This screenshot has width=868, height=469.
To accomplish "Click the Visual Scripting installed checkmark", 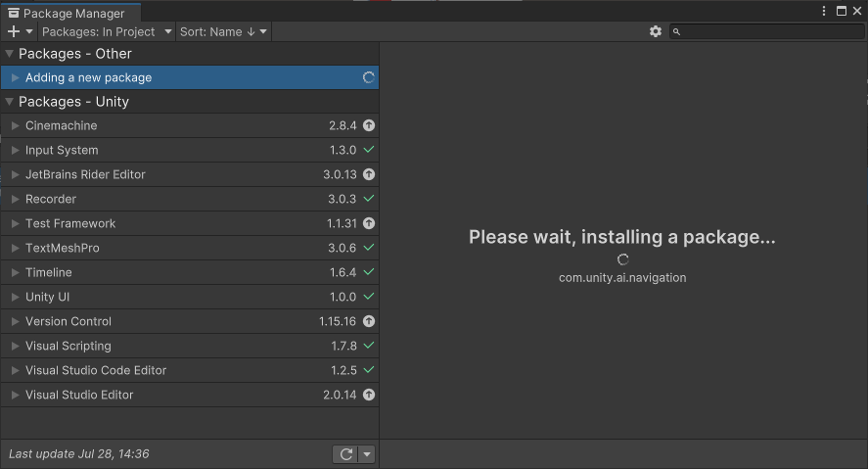I will click(369, 346).
